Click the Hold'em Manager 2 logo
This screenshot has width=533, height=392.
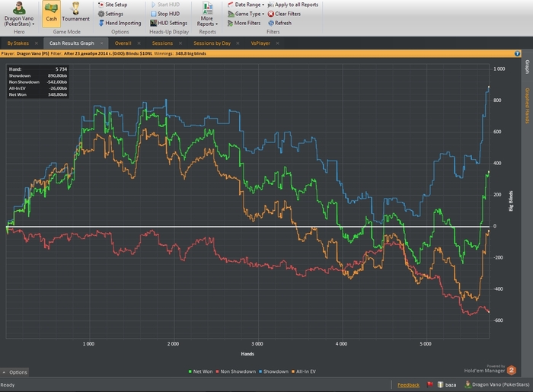511,370
